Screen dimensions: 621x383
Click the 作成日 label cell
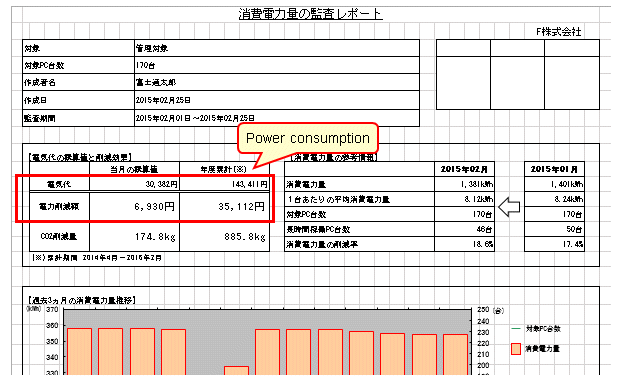78,100
